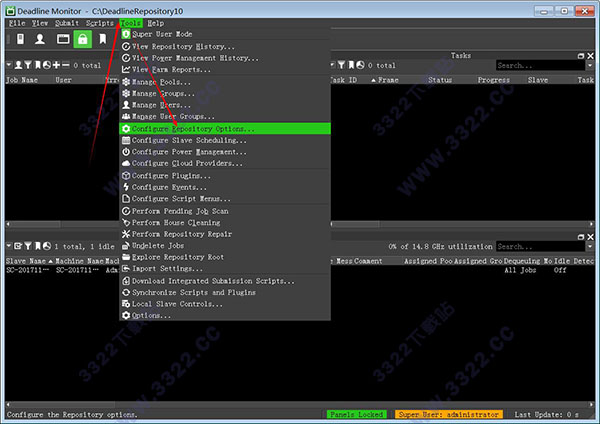Click the window layout icon in the main toolbar
This screenshot has height=424, width=600.
click(x=63, y=39)
